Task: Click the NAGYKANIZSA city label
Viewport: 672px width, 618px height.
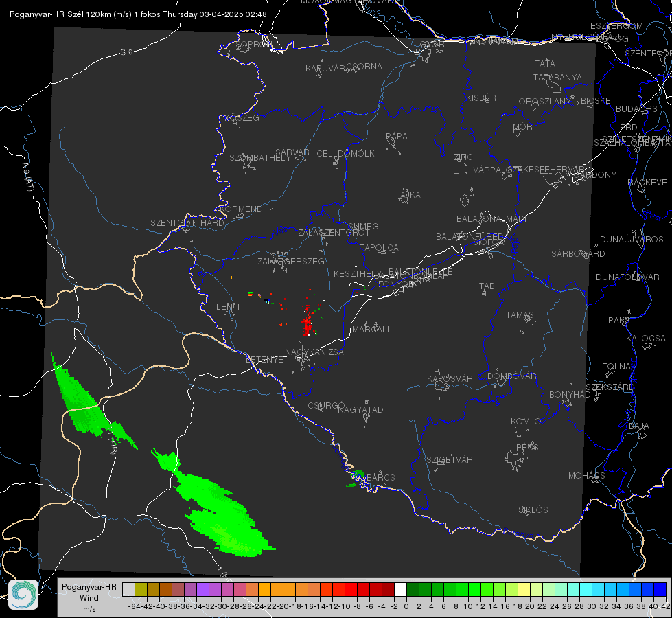Action: coord(314,352)
